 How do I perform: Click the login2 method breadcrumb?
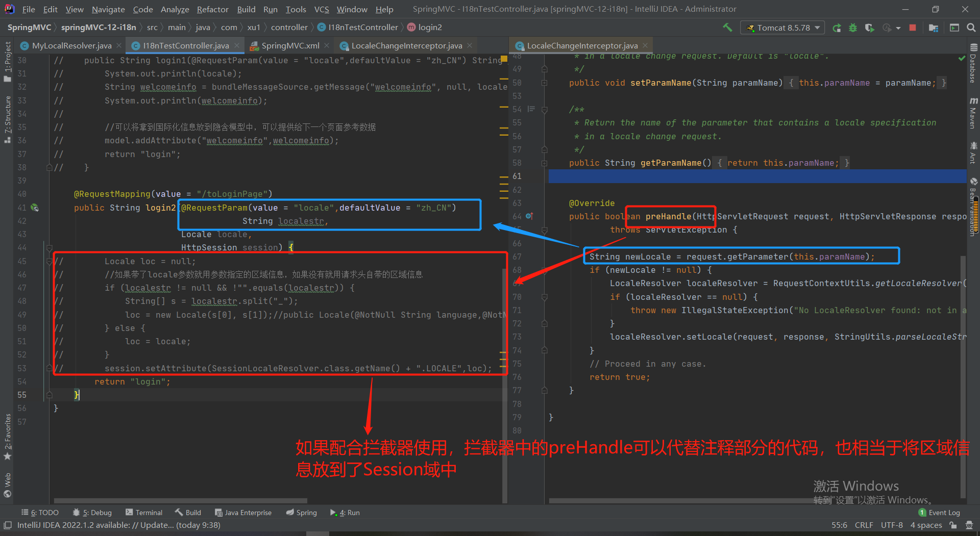click(425, 28)
